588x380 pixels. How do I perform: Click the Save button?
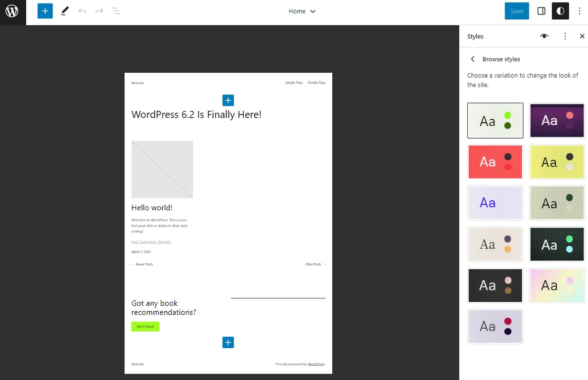click(x=516, y=10)
